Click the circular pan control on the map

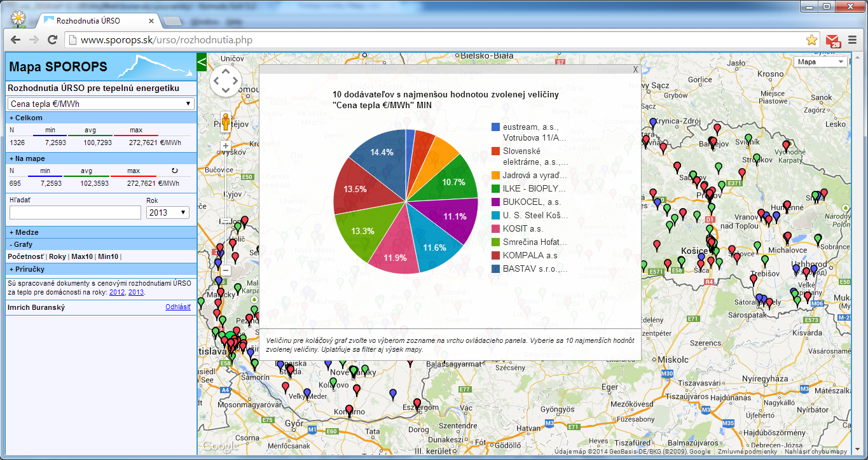click(225, 81)
